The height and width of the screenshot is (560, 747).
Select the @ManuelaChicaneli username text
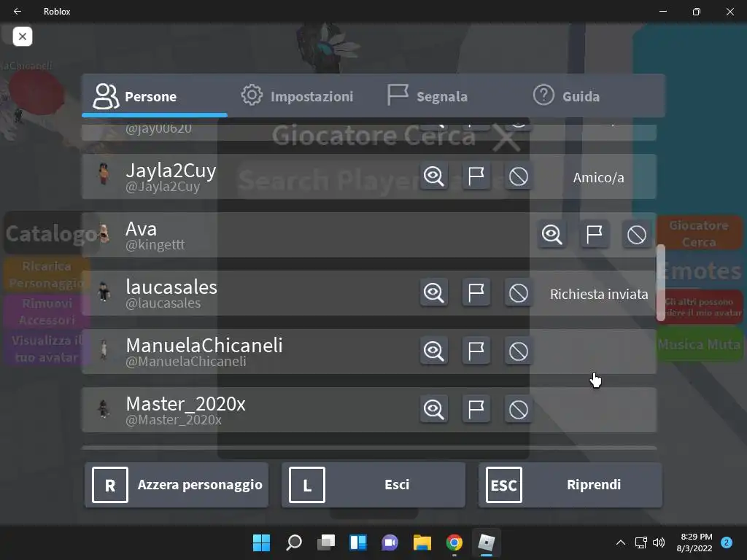186,362
